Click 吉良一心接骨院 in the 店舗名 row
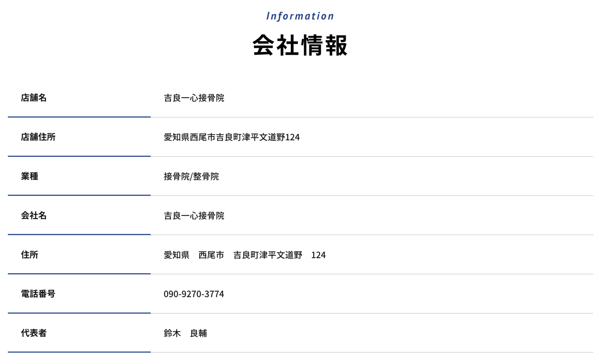Viewport: 599px width, 364px height. pos(194,98)
